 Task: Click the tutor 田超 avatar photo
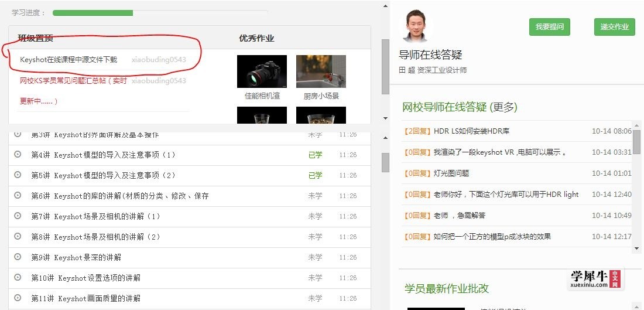[416, 26]
